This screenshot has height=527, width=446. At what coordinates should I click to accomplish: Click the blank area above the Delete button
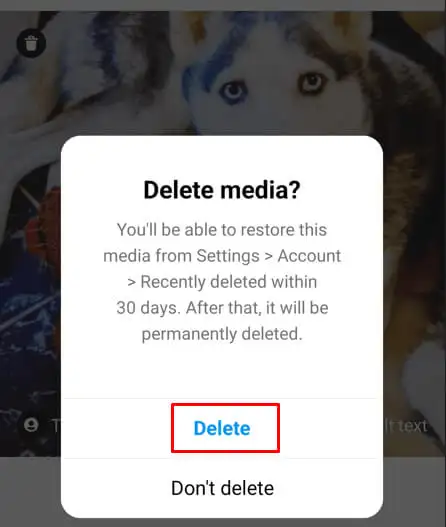click(x=222, y=371)
